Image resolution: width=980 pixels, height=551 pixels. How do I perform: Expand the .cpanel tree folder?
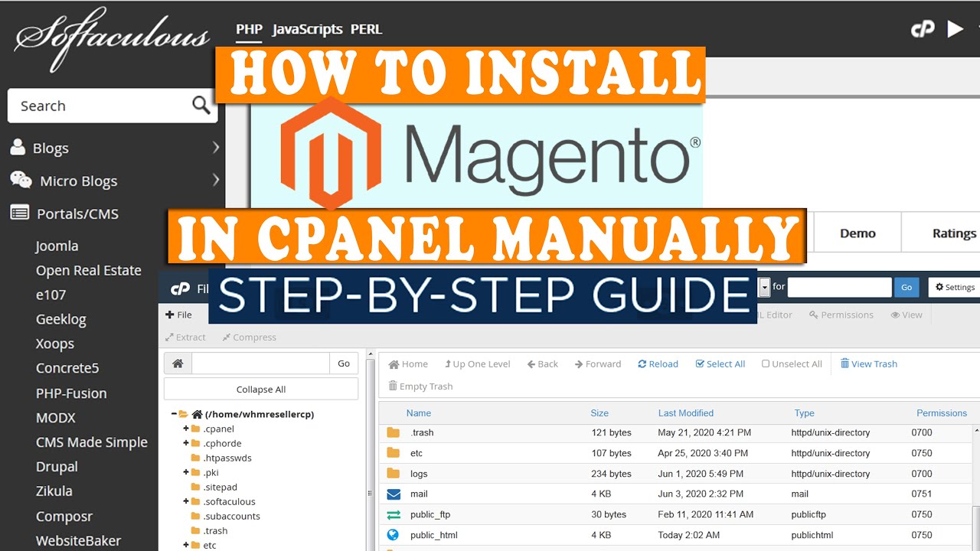coord(185,429)
